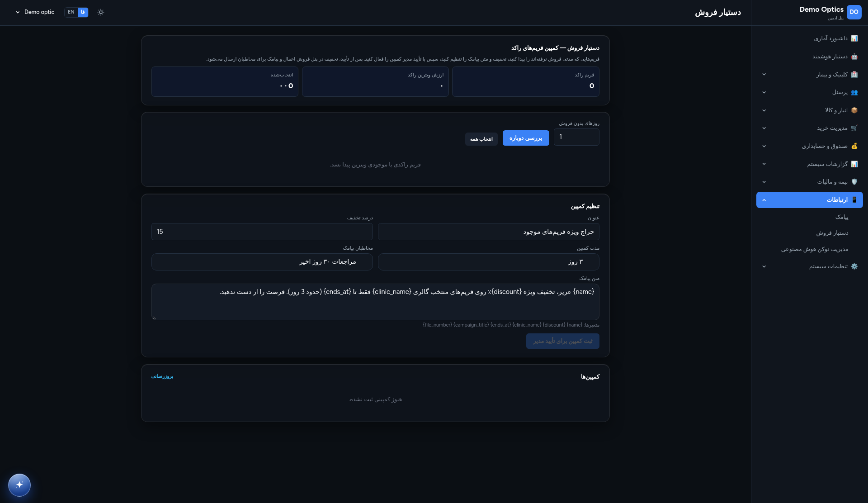Click the personnel people icon
The height and width of the screenshot is (503, 868).
click(x=854, y=92)
